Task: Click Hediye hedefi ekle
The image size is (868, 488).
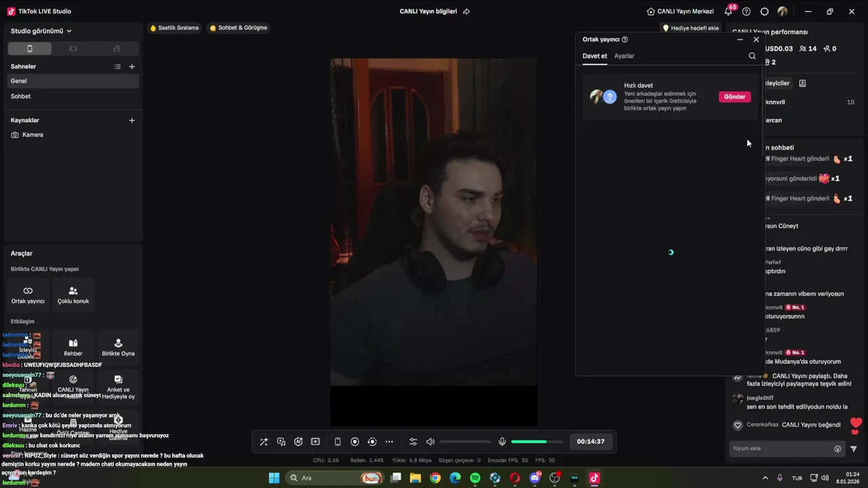Action: tap(691, 28)
